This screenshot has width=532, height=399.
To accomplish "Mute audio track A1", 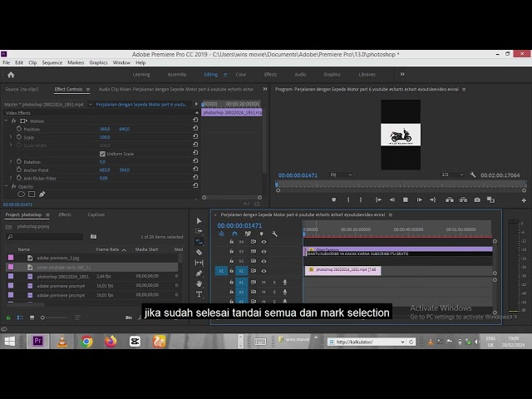I will coord(264,283).
